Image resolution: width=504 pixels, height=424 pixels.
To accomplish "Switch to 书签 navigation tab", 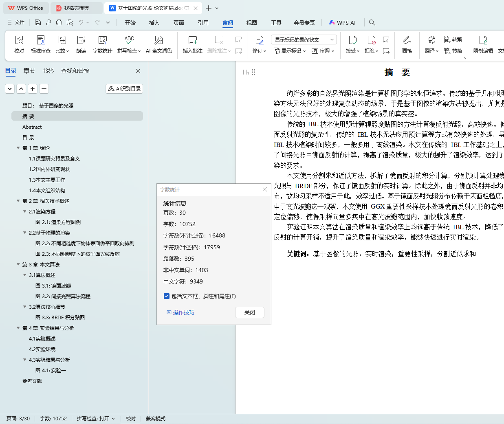I will (48, 71).
